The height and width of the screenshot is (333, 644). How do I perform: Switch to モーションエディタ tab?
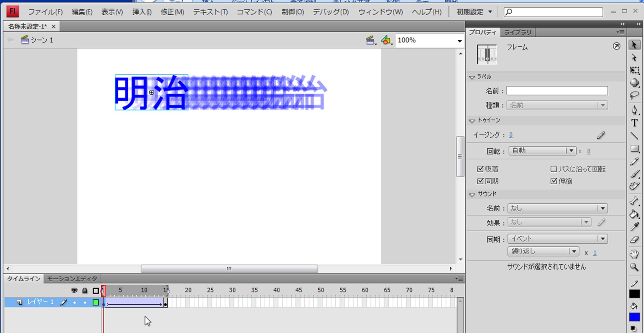(x=72, y=279)
